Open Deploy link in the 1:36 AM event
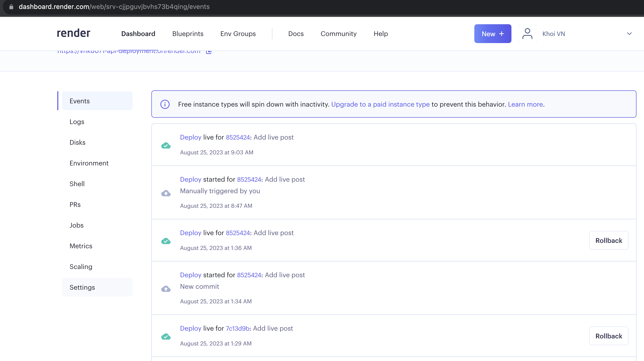Image resolution: width=644 pixels, height=361 pixels. point(191,233)
